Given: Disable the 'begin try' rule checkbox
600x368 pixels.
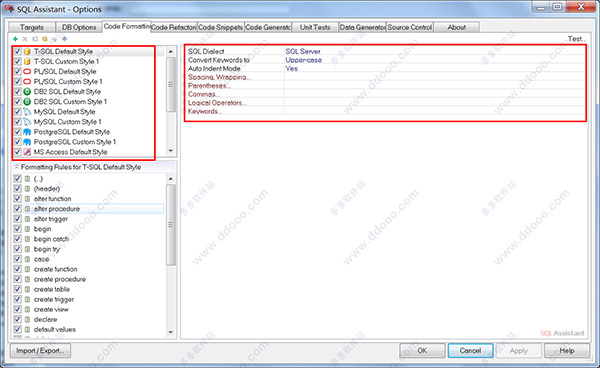Looking at the screenshot, I should [18, 249].
